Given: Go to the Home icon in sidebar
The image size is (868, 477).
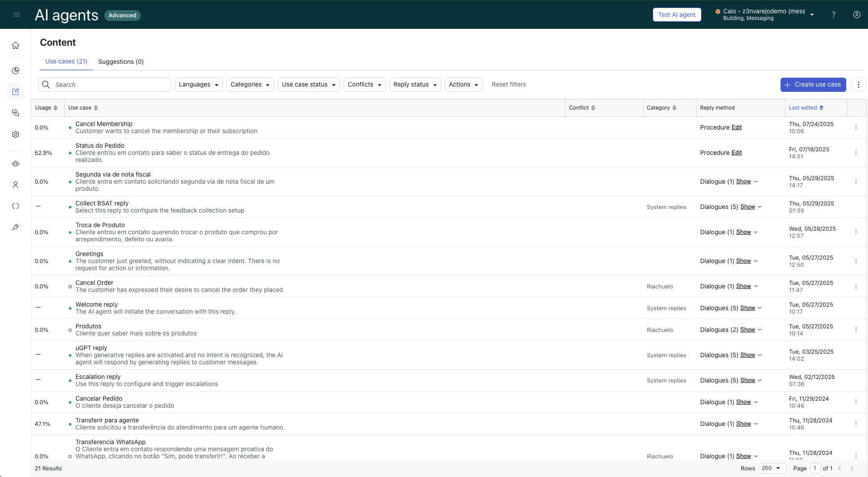Looking at the screenshot, I should 16,46.
